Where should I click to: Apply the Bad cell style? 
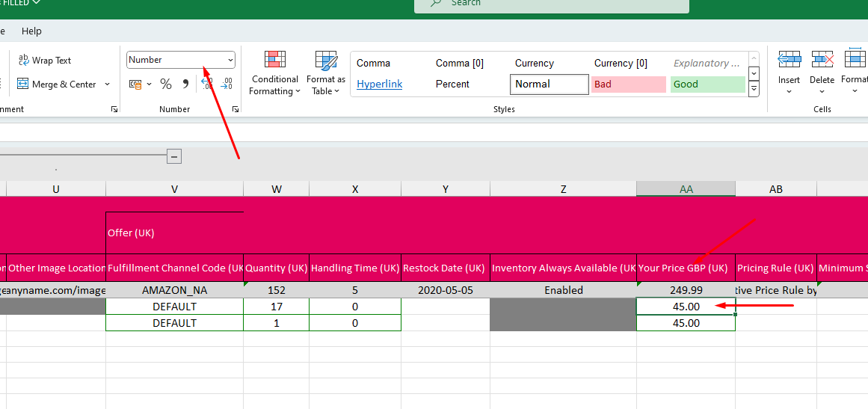628,84
